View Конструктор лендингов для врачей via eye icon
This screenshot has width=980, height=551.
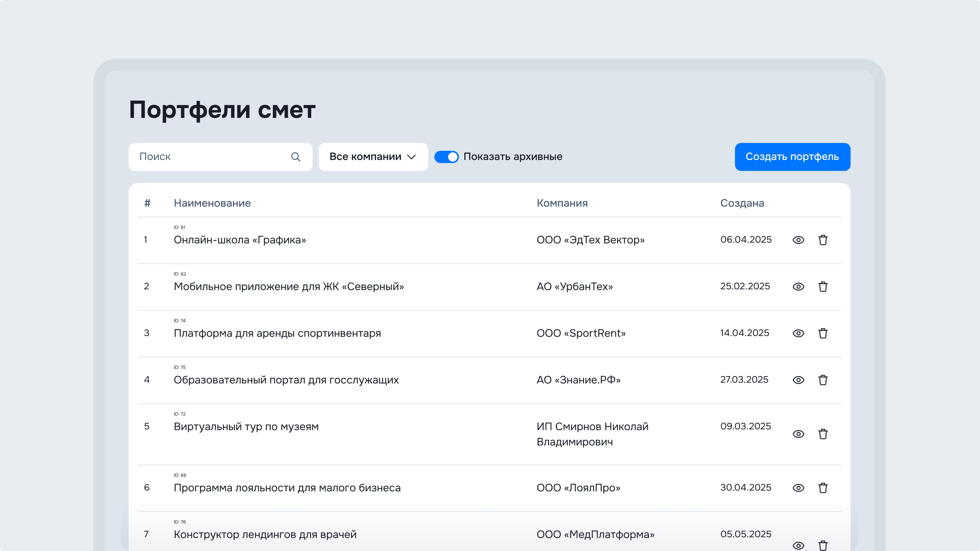[798, 546]
